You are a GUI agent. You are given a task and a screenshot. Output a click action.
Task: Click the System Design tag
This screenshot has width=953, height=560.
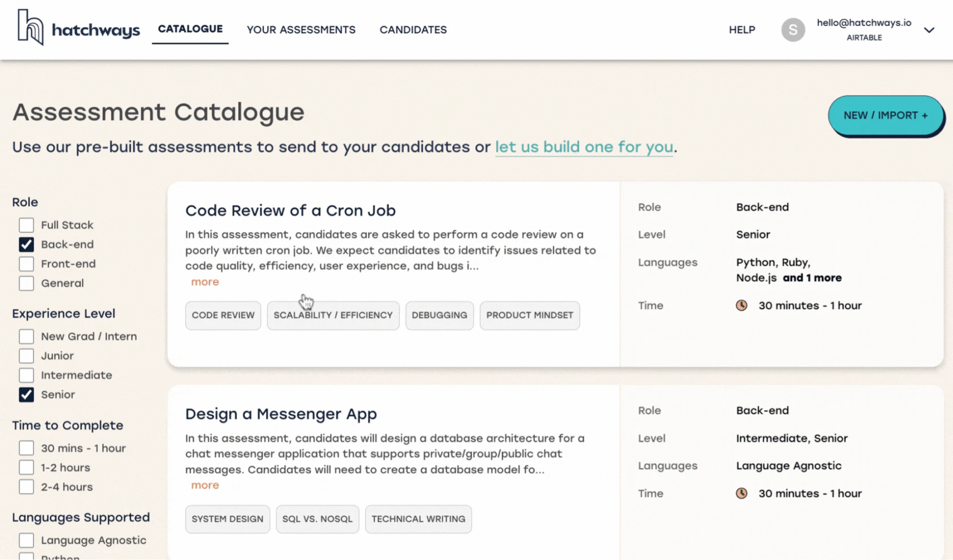point(227,519)
